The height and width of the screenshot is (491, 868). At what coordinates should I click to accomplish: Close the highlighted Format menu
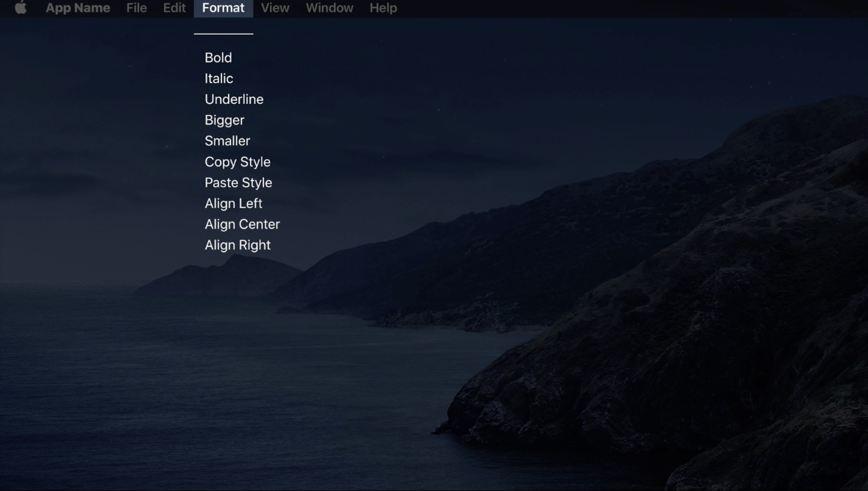click(x=223, y=8)
